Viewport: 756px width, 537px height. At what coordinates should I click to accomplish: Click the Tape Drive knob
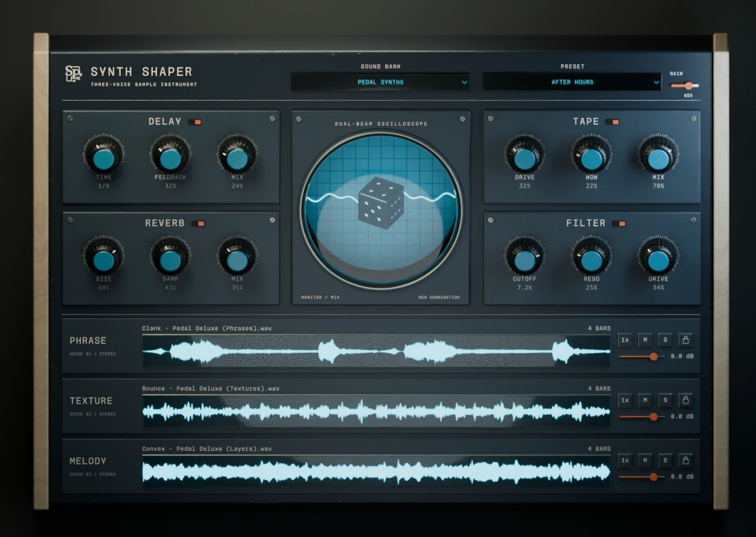tap(524, 156)
